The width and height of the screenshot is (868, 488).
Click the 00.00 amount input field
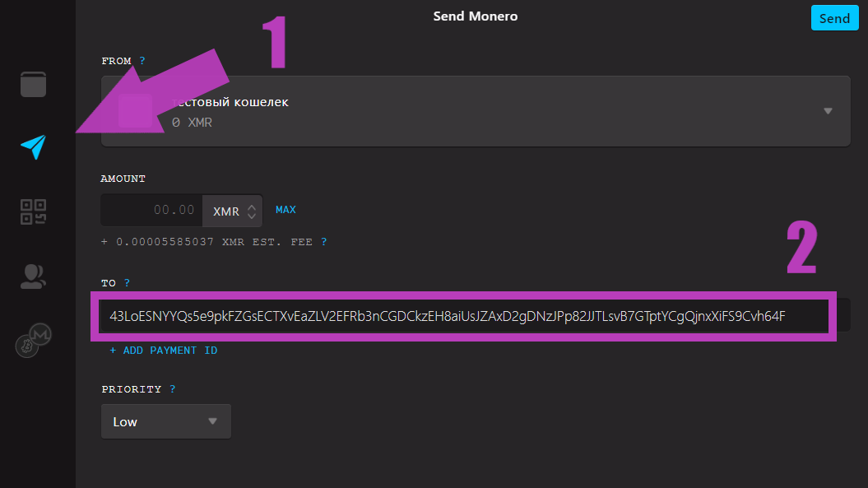[x=151, y=210]
